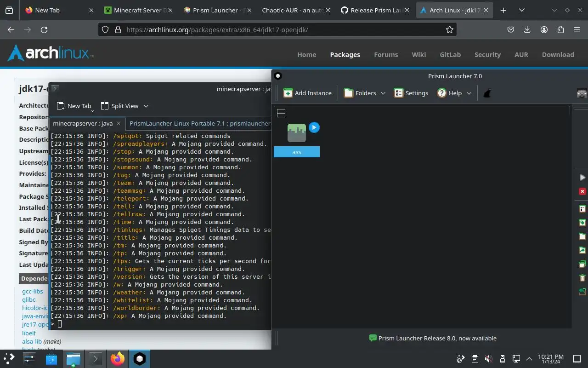This screenshot has width=588, height=368.
Task: Click Firefox account icon
Action: [544, 29]
